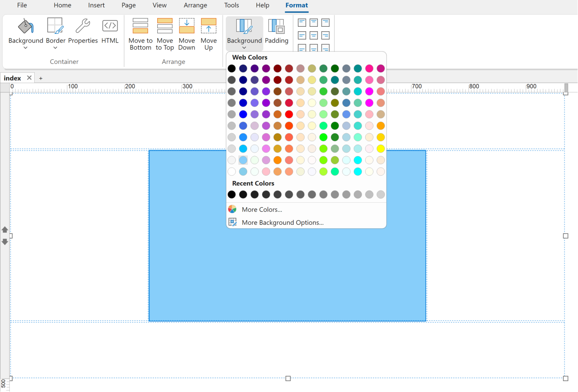Select the last light gray recent color

click(x=381, y=195)
